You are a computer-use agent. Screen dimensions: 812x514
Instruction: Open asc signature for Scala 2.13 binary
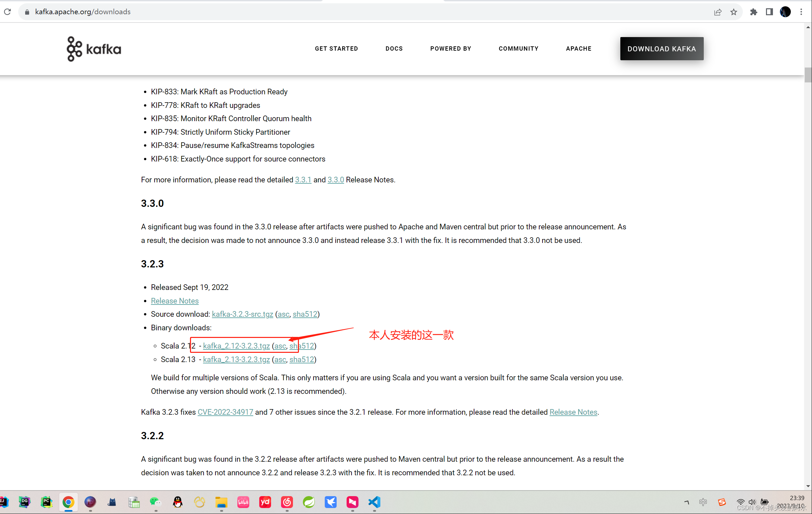click(280, 359)
